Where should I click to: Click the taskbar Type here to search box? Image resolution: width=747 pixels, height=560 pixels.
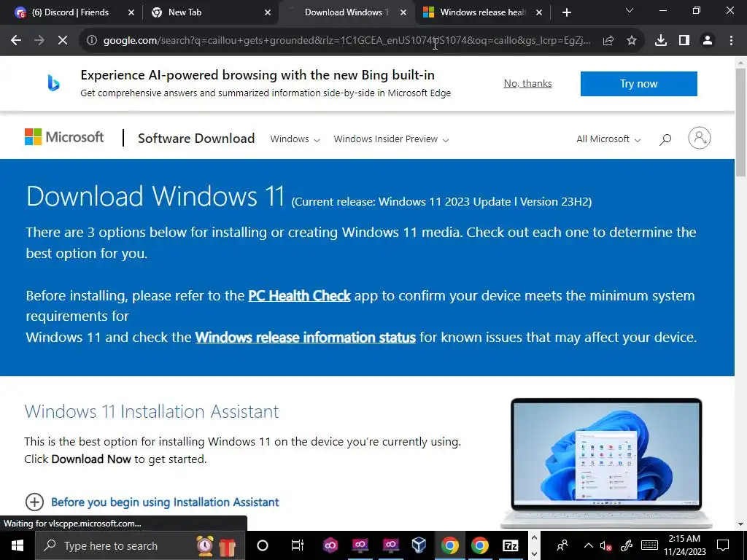coord(140,545)
